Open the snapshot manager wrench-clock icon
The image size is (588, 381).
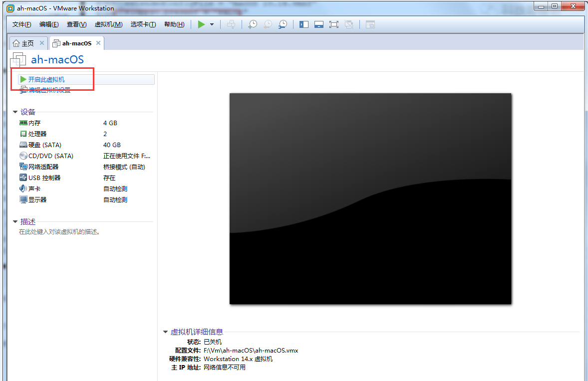tap(283, 24)
